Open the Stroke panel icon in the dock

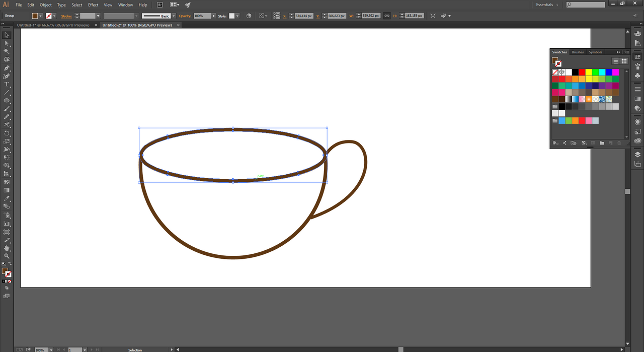coord(637,89)
